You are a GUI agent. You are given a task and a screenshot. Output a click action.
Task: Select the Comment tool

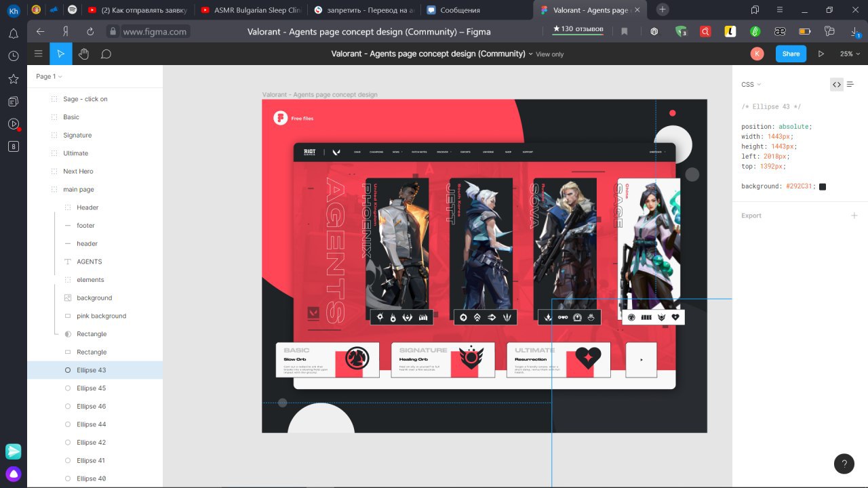106,54
